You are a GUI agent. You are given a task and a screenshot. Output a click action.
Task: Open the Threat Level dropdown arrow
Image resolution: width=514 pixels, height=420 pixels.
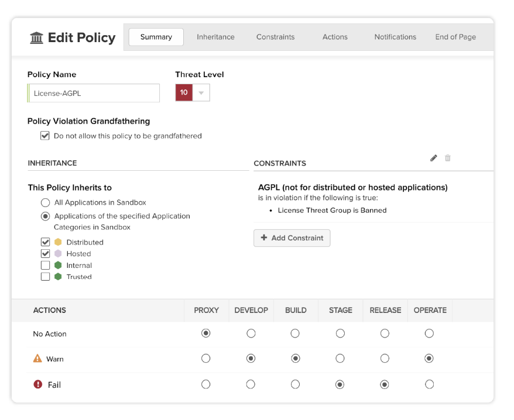point(201,92)
